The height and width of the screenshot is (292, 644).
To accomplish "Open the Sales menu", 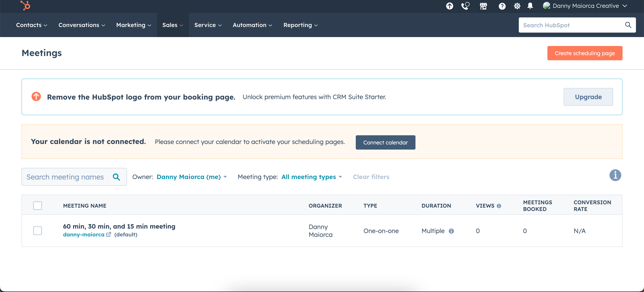I will 172,25.
